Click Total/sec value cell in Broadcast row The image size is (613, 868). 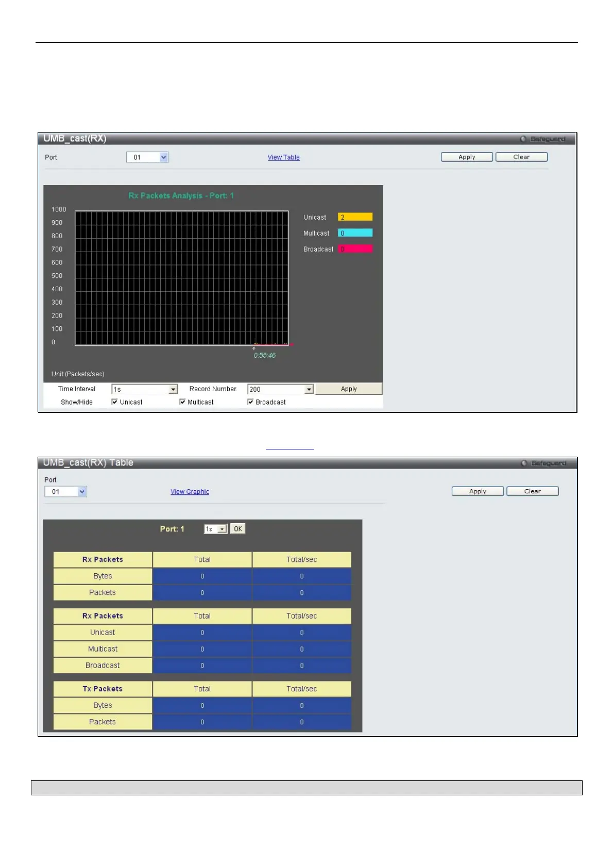click(302, 665)
